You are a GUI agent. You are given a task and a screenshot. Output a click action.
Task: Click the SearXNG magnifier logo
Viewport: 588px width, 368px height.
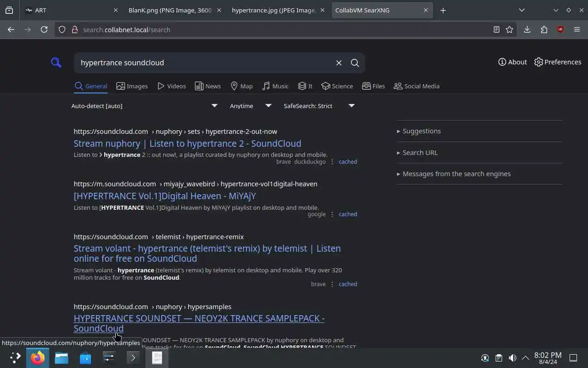point(56,63)
